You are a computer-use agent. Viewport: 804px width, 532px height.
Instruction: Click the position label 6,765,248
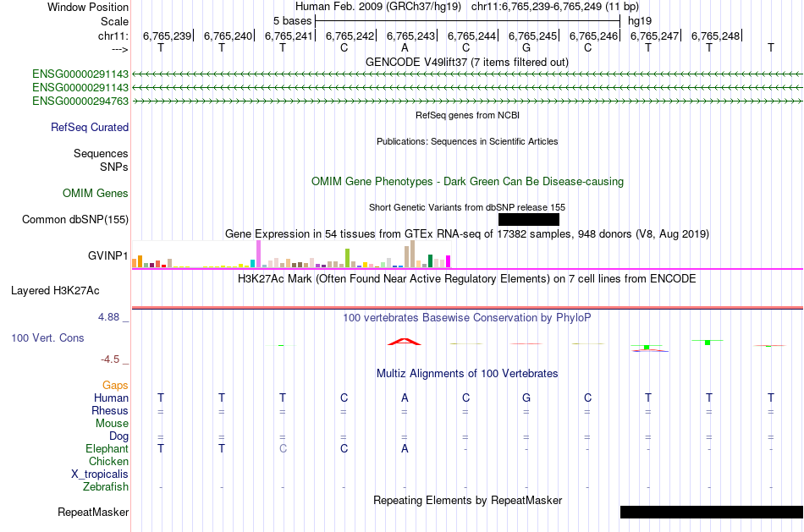click(x=715, y=36)
